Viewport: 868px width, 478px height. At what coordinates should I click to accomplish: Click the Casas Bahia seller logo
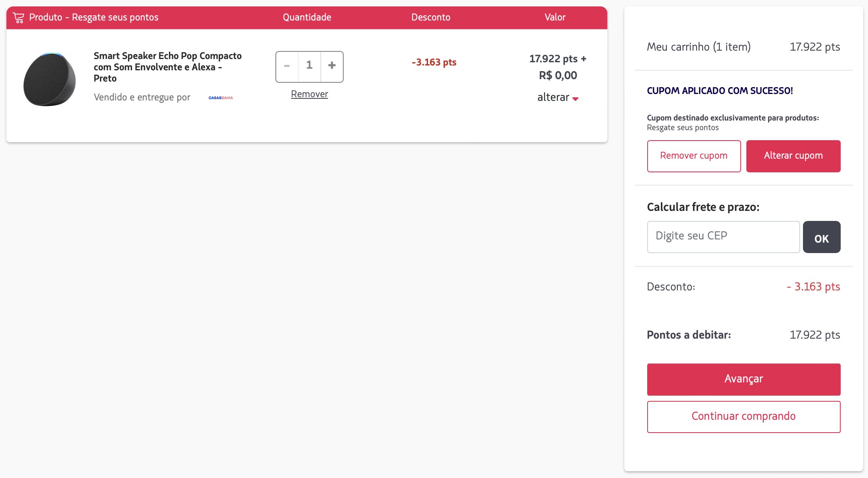[x=221, y=98]
